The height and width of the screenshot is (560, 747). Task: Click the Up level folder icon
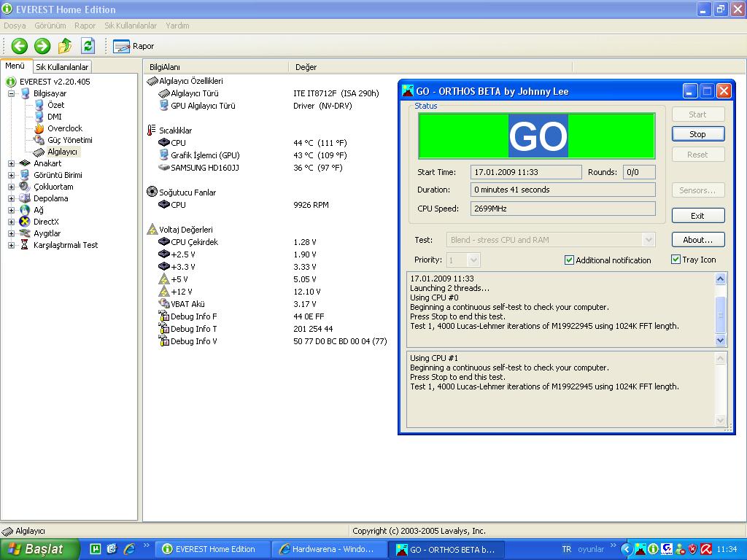(x=65, y=46)
